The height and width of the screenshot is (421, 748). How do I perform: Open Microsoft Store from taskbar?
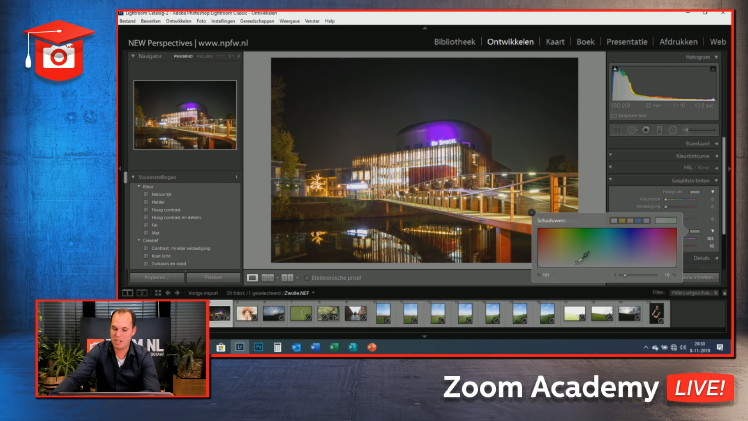pyautogui.click(x=220, y=347)
